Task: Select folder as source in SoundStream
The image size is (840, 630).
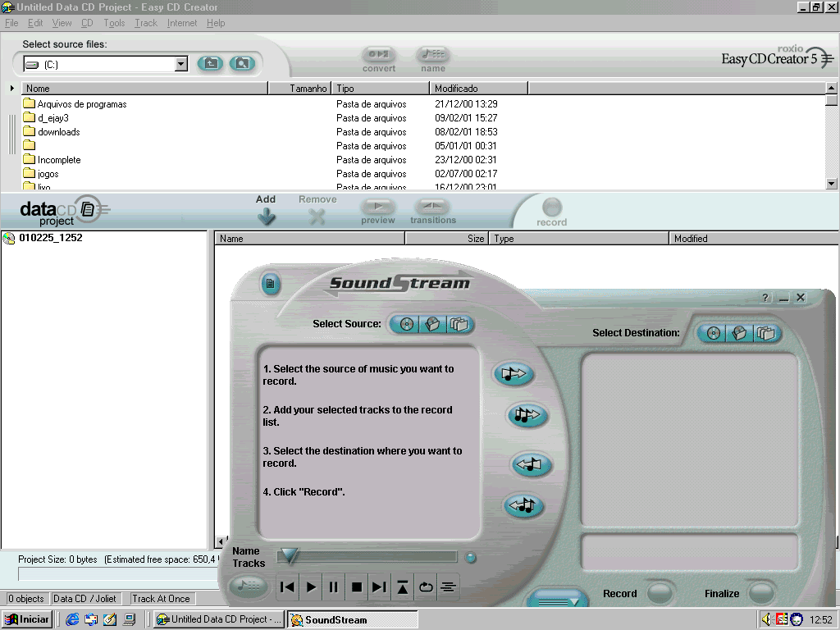Action: click(459, 324)
